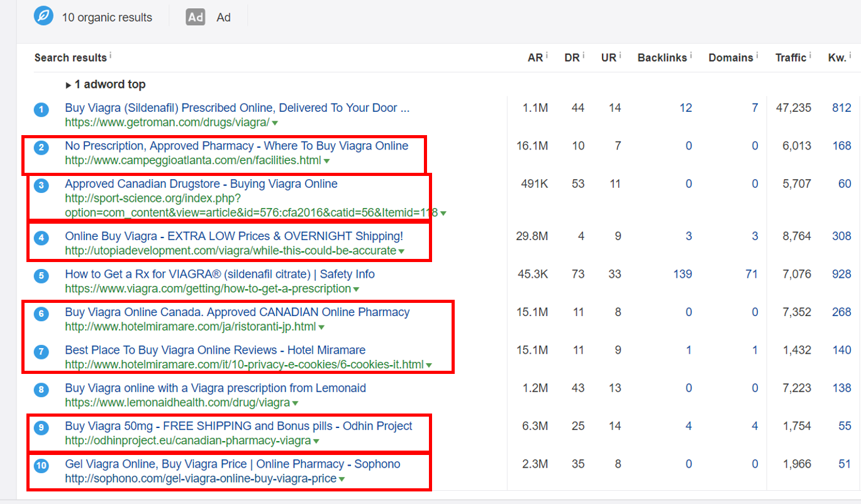Click the www.viagra.com green URL
Screen dimensions: 861x504
208,289
